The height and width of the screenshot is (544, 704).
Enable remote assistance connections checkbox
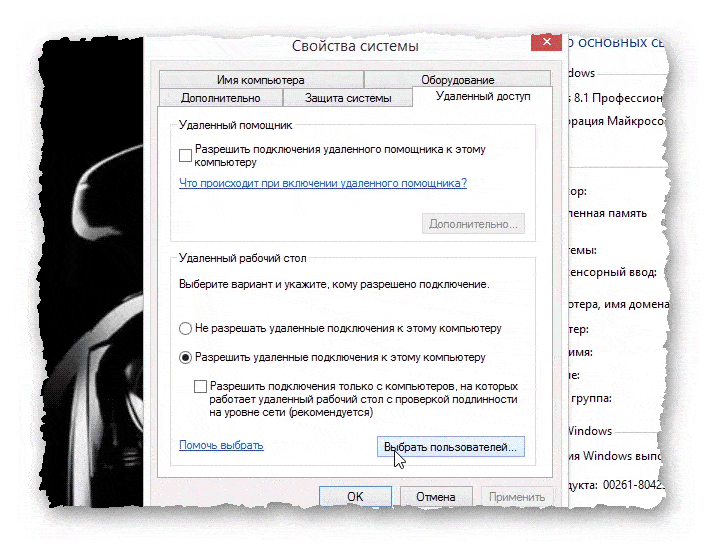click(185, 155)
